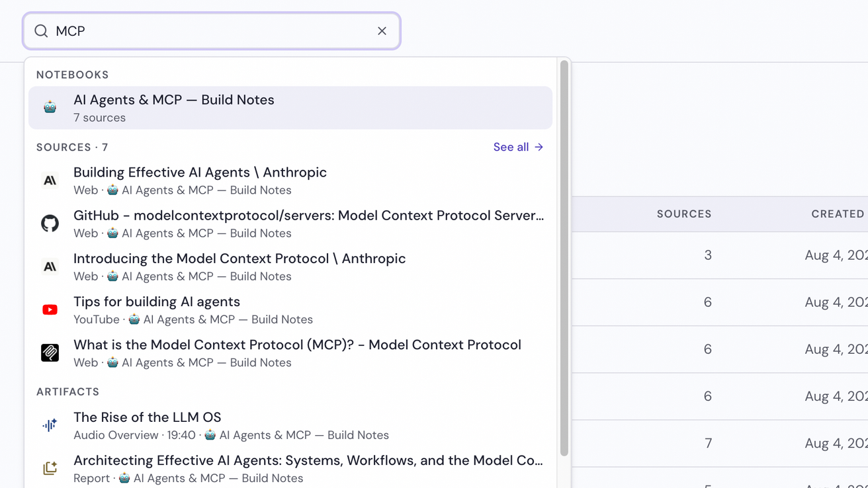Click the magnifying glass search icon
Image resolution: width=868 pixels, height=488 pixels.
[41, 31]
